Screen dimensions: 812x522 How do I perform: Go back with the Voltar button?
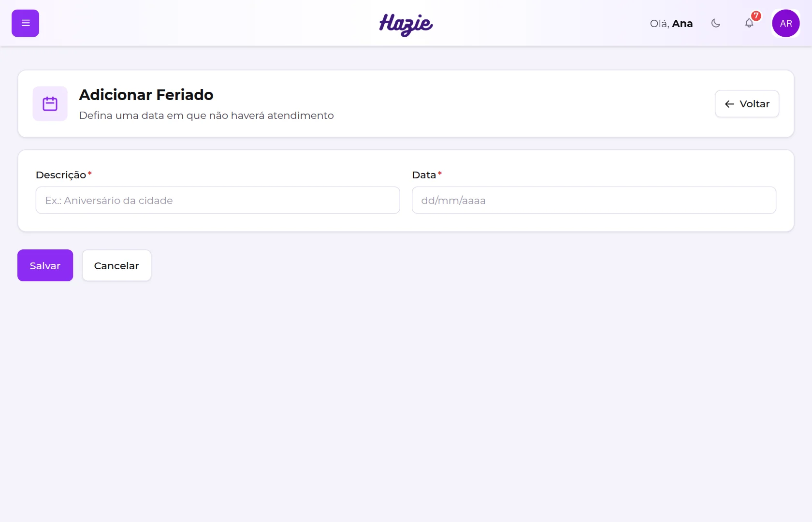coord(747,104)
